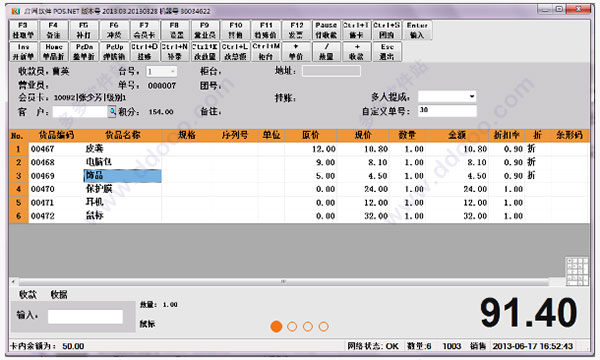Click the 地址 address input field
Viewport: 600px width, 360px height.
pyautogui.click(x=331, y=71)
